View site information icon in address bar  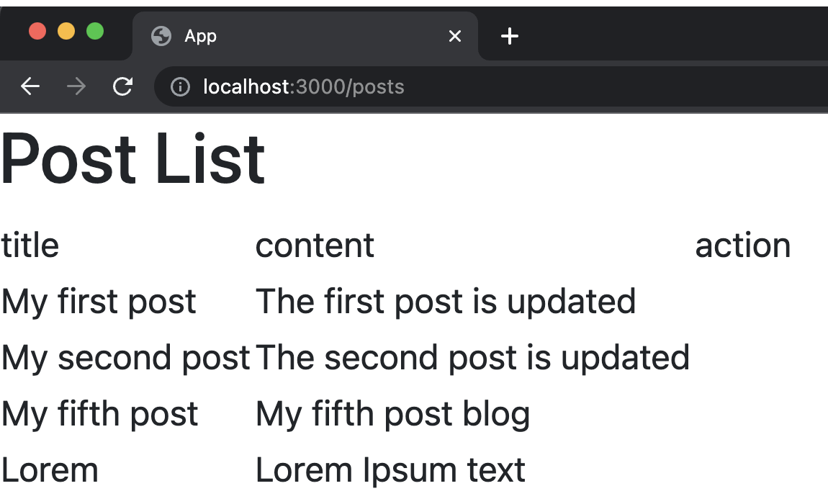[x=179, y=87]
